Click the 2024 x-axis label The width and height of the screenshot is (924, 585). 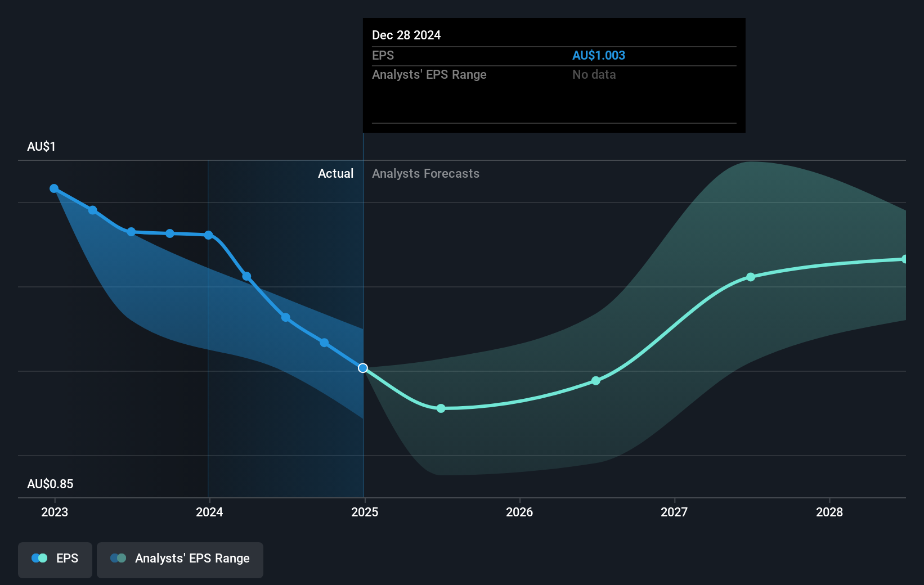click(x=209, y=512)
